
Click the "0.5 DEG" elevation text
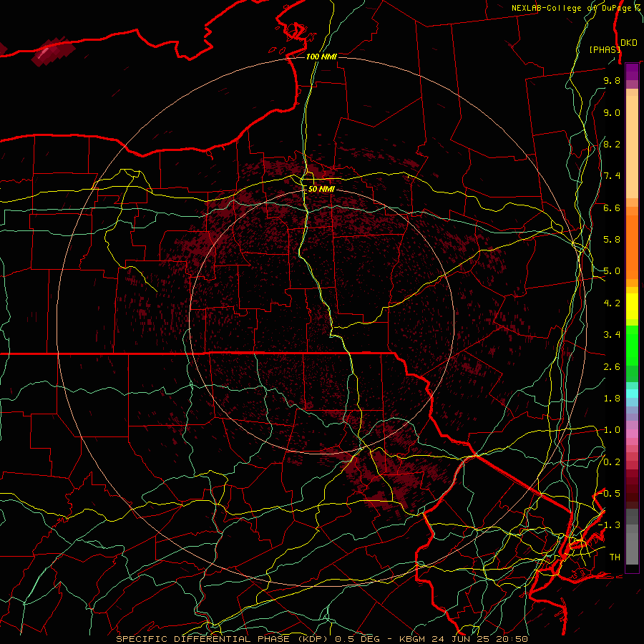point(356,639)
